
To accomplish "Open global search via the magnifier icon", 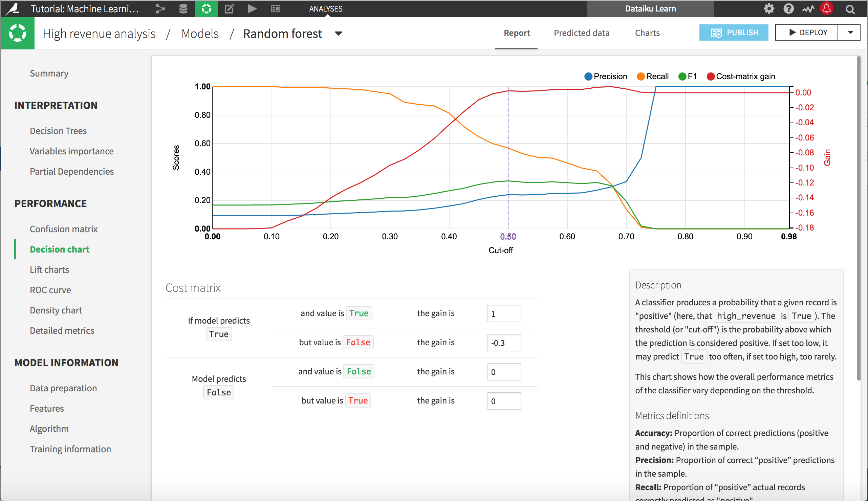I will tap(850, 8).
